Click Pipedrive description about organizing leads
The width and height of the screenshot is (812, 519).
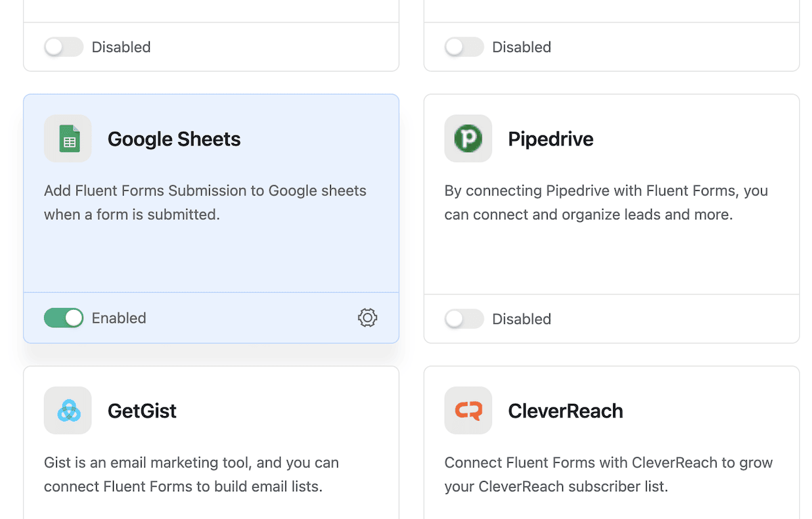[x=606, y=203]
